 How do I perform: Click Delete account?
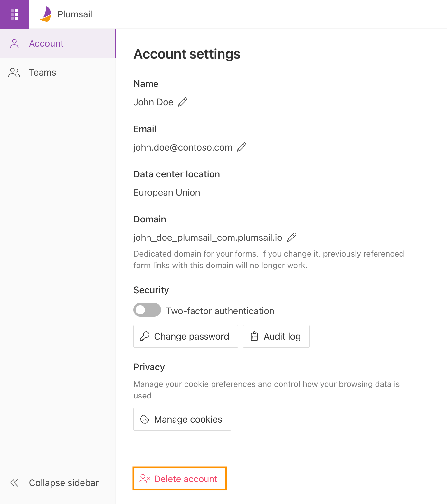click(x=180, y=479)
